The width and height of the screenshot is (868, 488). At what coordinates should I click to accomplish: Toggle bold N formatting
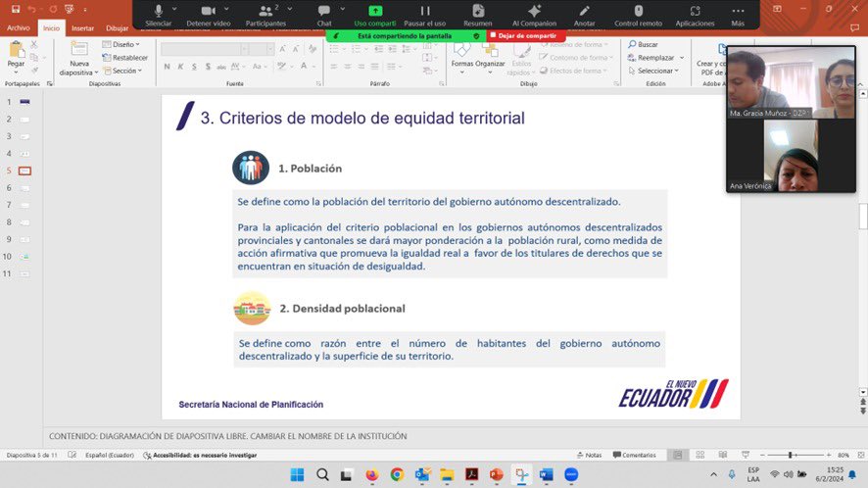click(x=168, y=67)
